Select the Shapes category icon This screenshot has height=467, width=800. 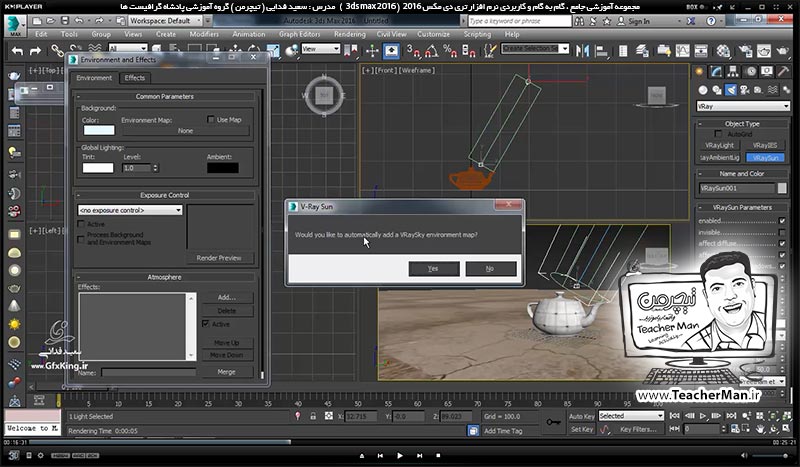(x=717, y=90)
